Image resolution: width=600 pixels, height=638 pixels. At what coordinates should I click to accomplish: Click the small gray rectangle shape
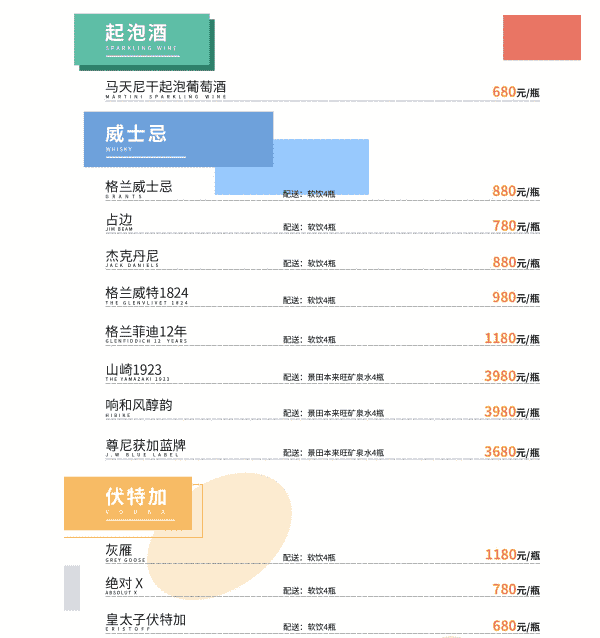point(72,588)
